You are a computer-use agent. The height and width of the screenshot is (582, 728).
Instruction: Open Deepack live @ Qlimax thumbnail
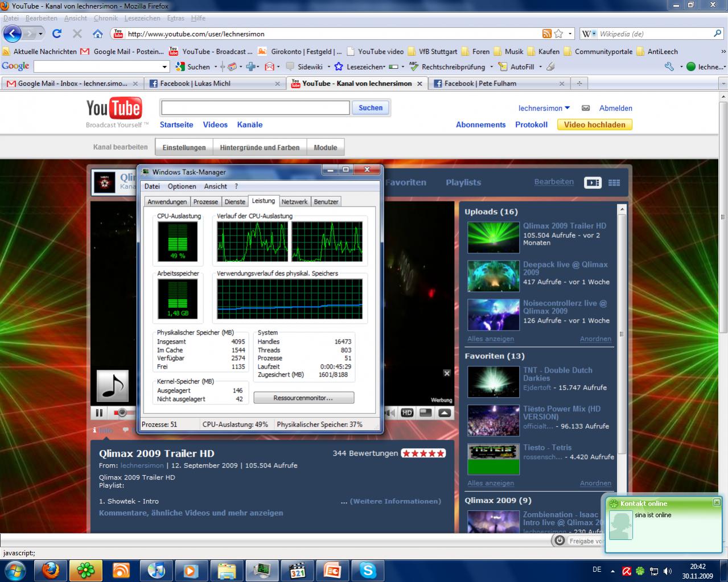pyautogui.click(x=493, y=276)
